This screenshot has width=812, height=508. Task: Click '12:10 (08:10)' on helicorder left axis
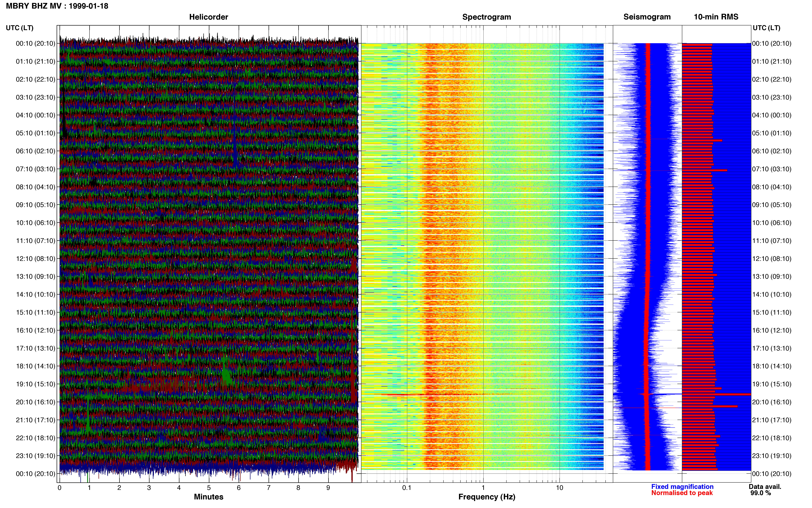click(x=36, y=259)
